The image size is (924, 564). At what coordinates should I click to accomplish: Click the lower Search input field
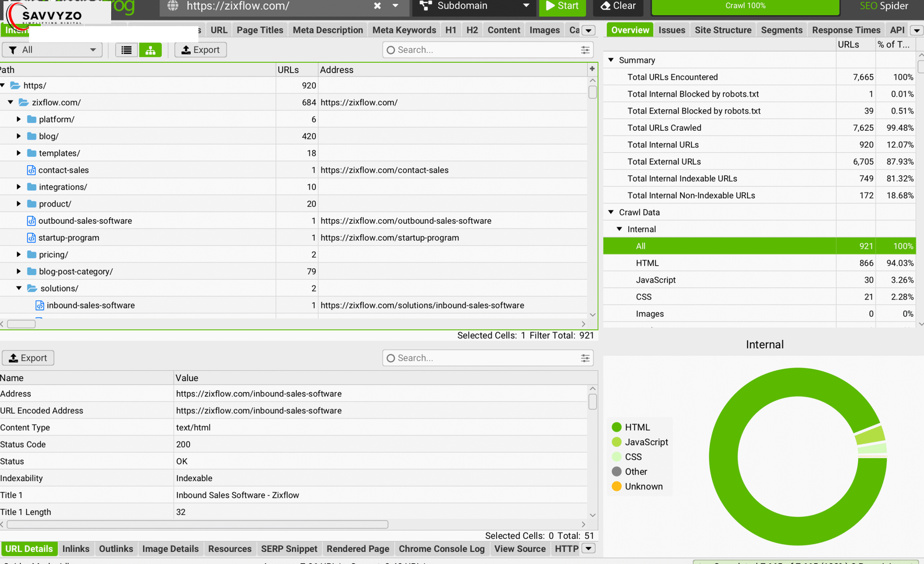pos(488,358)
